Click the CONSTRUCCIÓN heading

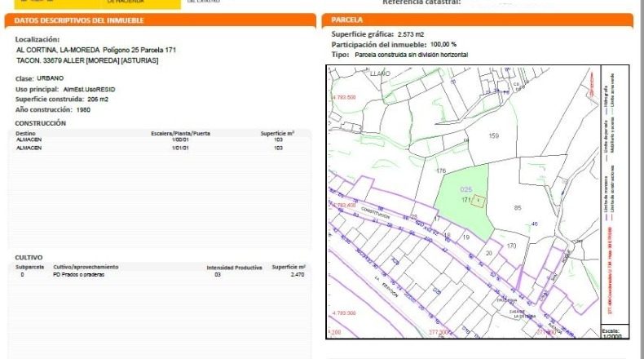coord(40,123)
